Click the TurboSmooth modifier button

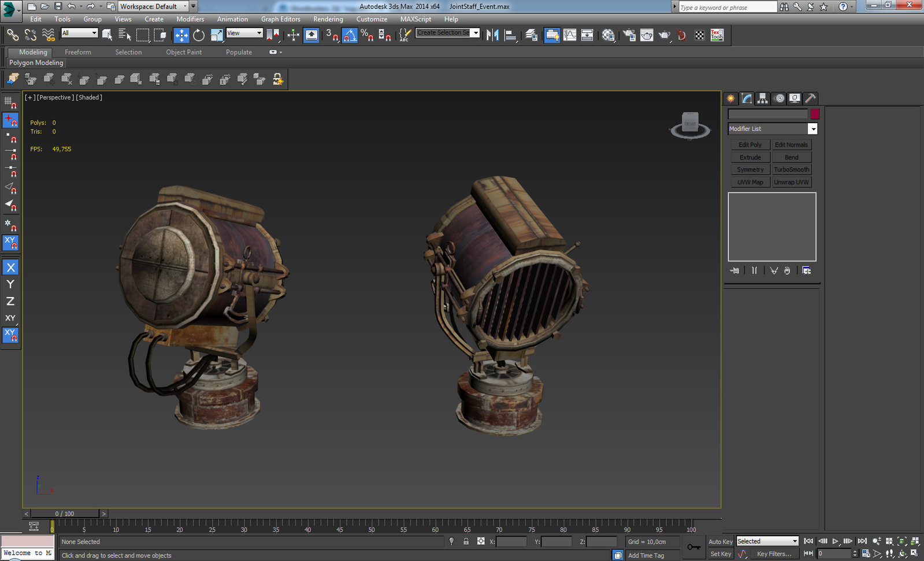point(791,170)
